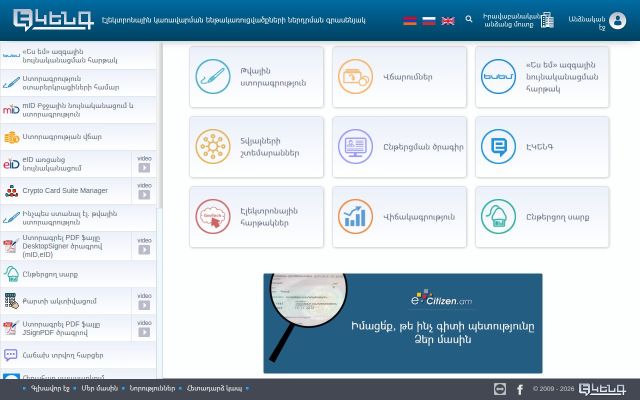The width and height of the screenshot is (640, 400).
Task: Click the footer icon left of Facebook
Action: pos(500,389)
